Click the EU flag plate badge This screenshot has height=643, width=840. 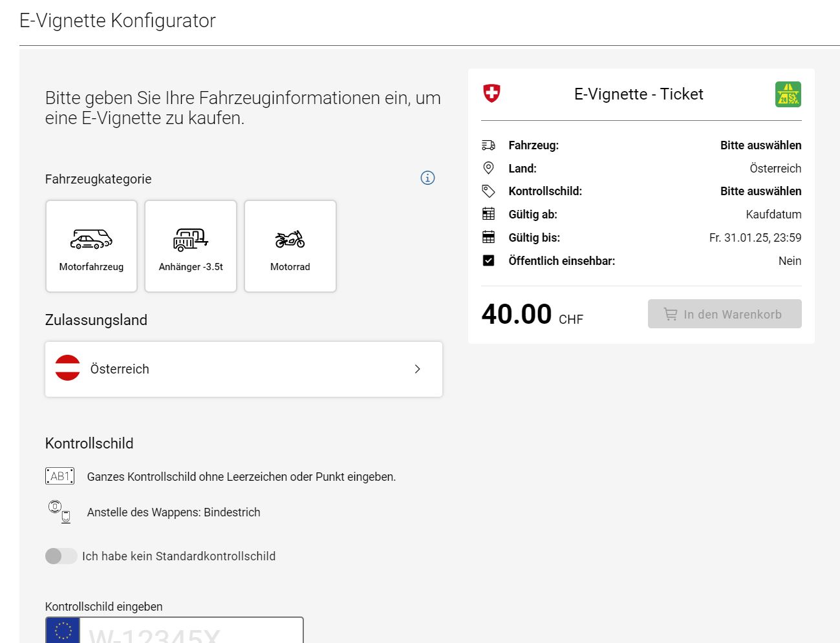63,631
